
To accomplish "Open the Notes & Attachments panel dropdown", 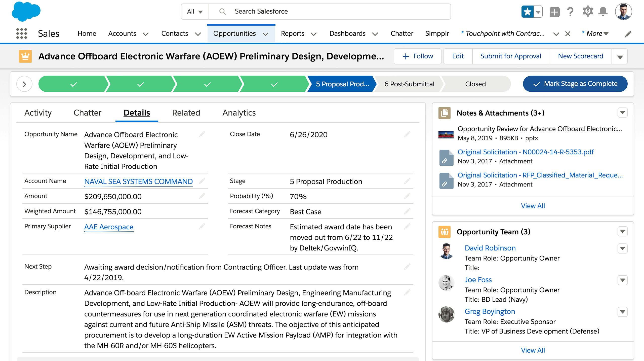I will pos(623,113).
